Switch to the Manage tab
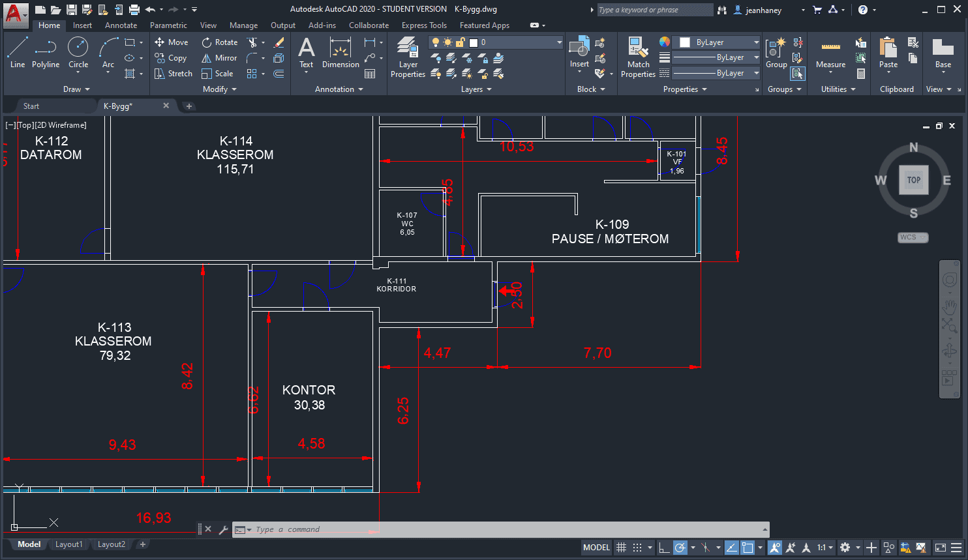Image resolution: width=968 pixels, height=560 pixels. point(243,25)
